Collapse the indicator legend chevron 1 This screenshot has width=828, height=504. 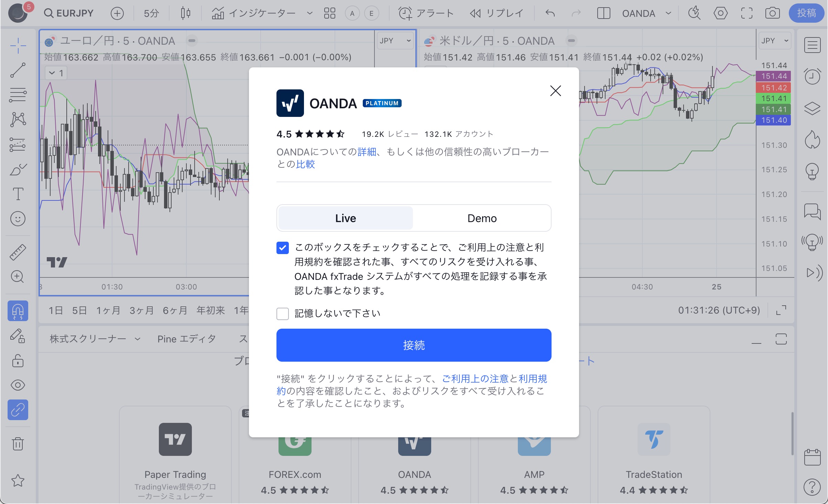pyautogui.click(x=56, y=73)
